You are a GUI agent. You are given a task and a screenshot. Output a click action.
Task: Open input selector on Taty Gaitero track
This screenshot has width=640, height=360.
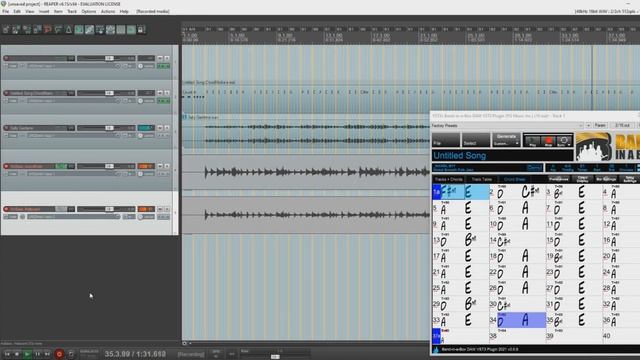pyautogui.click(x=72, y=135)
